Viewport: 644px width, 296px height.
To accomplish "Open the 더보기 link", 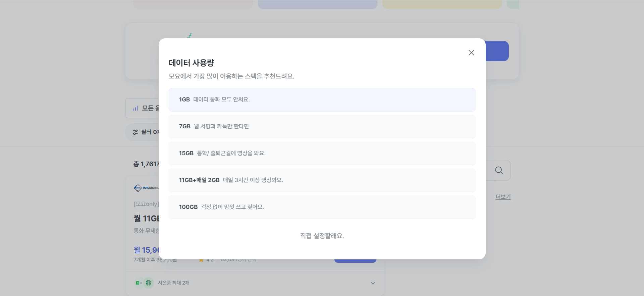I will coord(503,197).
